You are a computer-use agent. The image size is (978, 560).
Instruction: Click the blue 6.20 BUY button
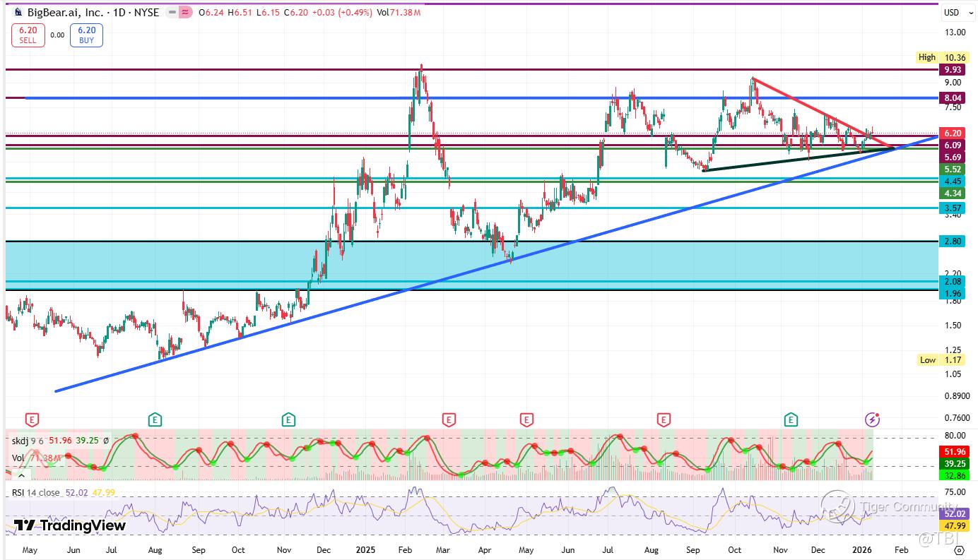click(86, 35)
